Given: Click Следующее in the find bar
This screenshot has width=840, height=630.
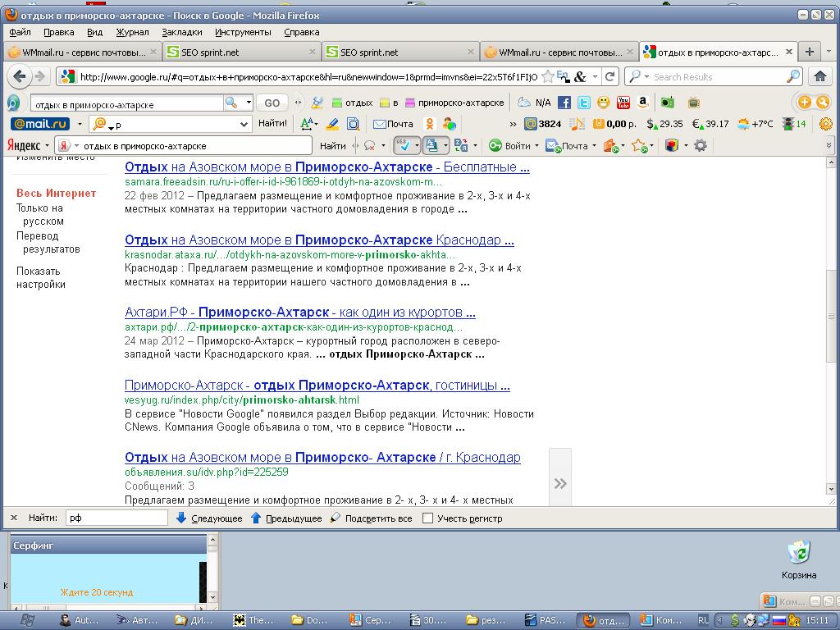Looking at the screenshot, I should (209, 518).
